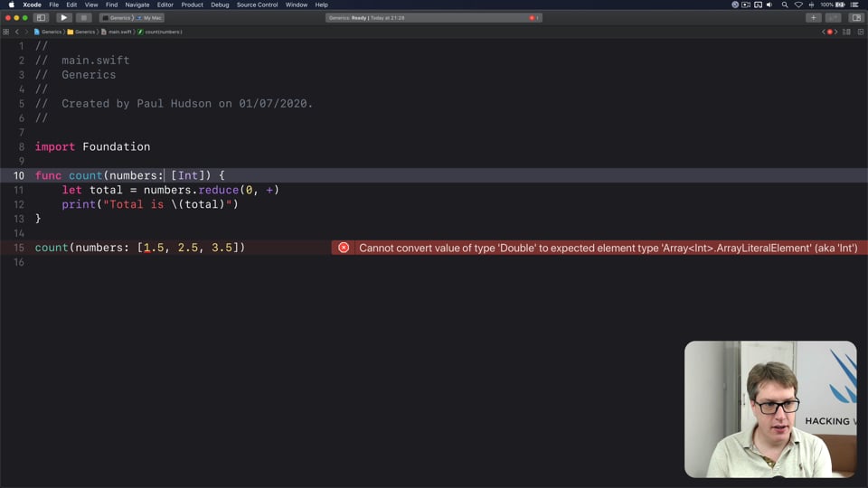Click line number 10 in gutter
This screenshot has height=488, width=868.
19,175
